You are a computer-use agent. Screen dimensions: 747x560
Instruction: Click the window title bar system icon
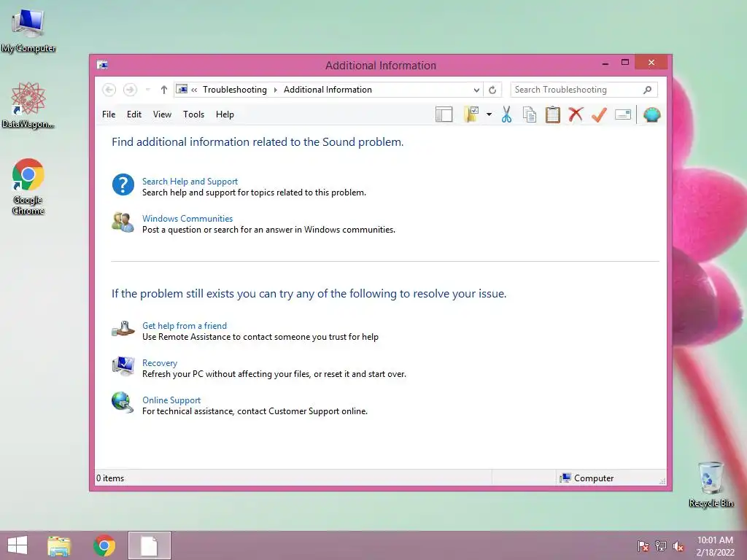click(x=102, y=65)
